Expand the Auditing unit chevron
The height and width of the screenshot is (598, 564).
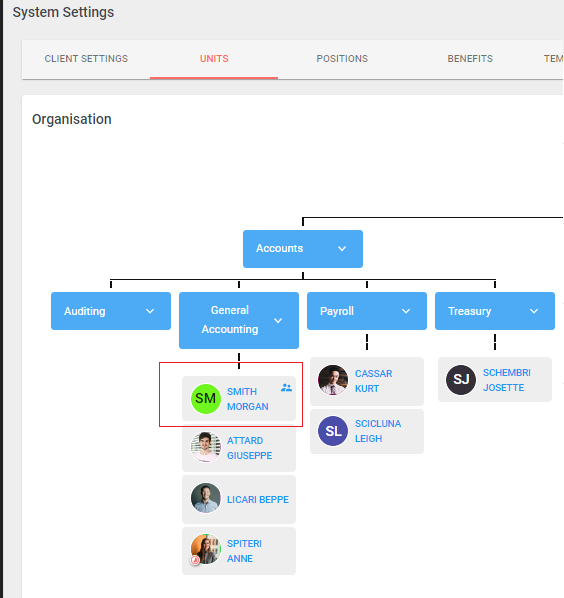[x=150, y=311]
